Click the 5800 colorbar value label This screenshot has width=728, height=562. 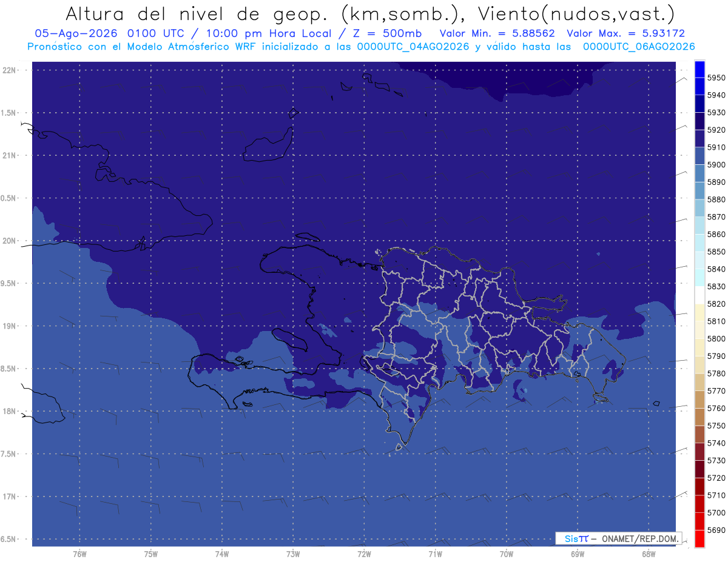pyautogui.click(x=716, y=338)
